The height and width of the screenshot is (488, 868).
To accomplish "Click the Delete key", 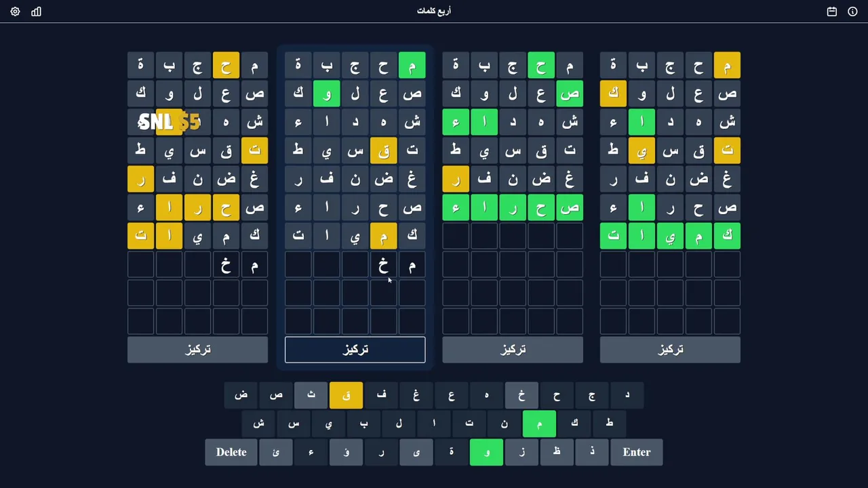I will pos(231,452).
